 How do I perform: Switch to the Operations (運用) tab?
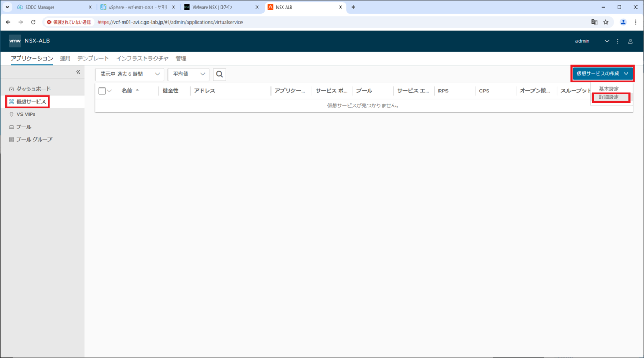[x=65, y=59]
